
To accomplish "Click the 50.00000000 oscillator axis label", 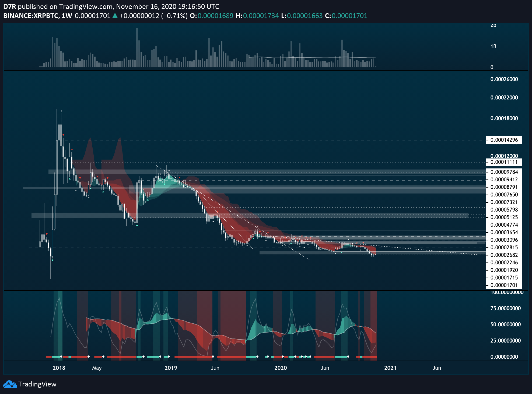I will (505, 324).
